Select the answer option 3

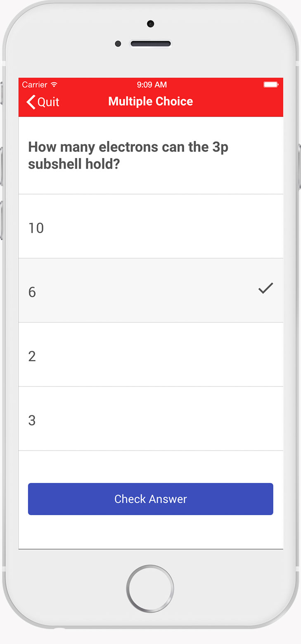pos(151,419)
